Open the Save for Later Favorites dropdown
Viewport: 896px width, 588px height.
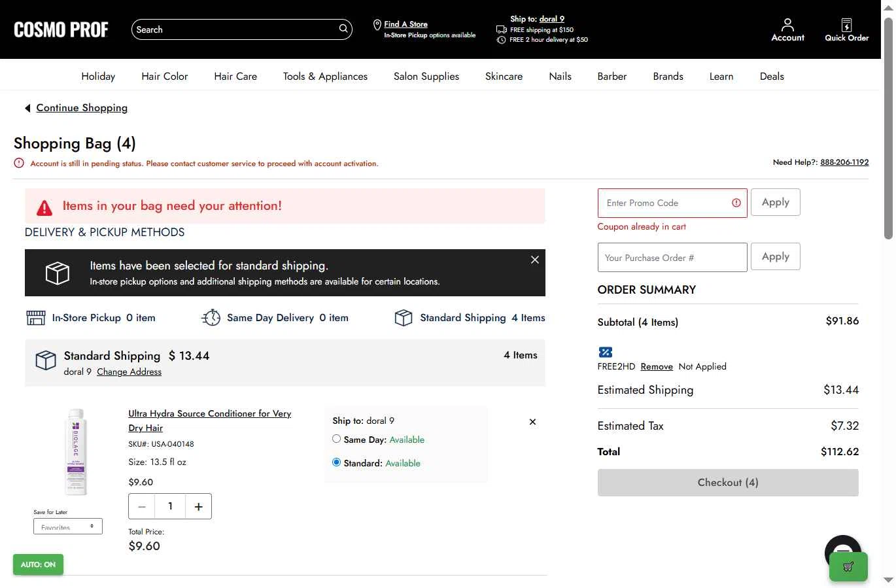click(68, 526)
